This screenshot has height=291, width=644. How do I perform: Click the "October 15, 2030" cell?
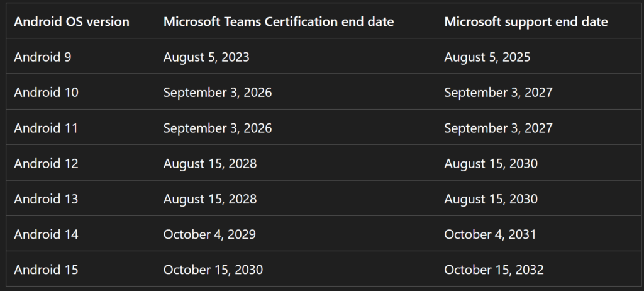coord(213,270)
